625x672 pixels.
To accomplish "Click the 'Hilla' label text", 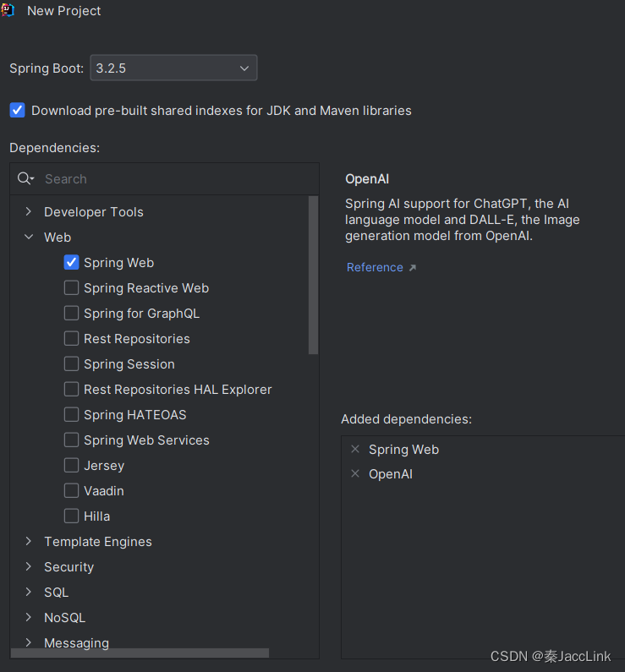I will click(97, 516).
